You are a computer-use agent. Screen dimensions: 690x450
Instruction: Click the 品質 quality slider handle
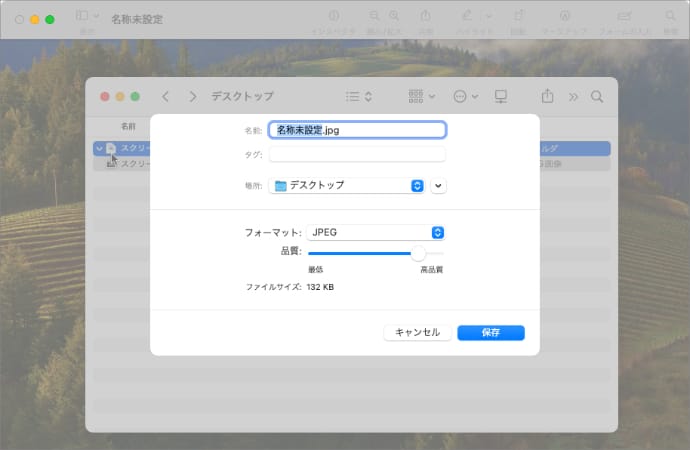point(418,254)
